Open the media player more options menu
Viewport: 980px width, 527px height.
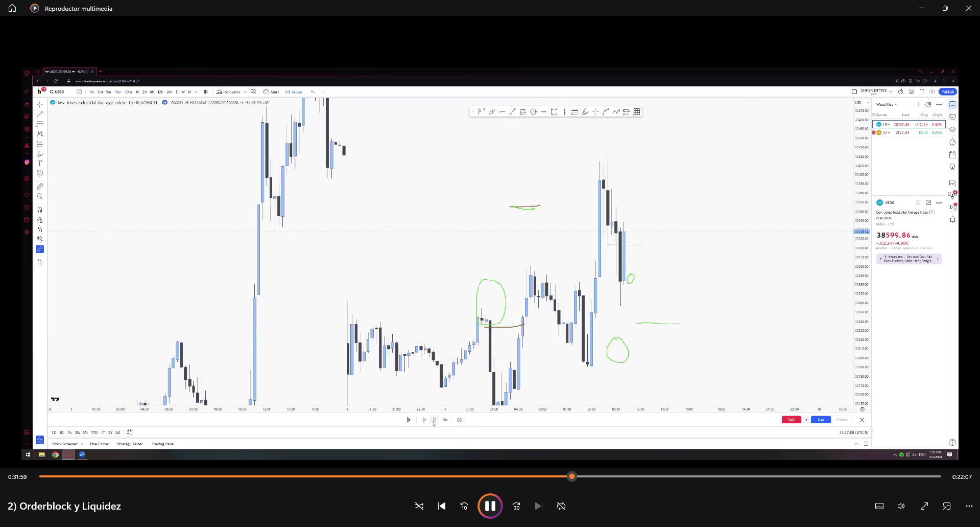point(969,506)
